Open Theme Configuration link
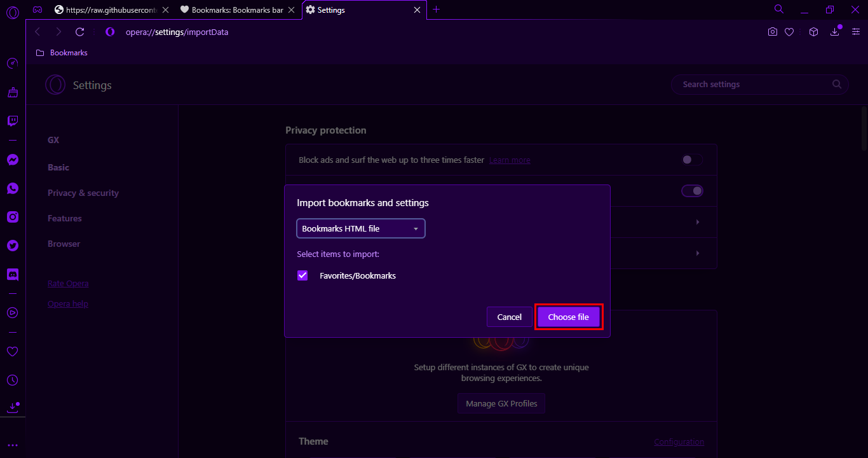Image resolution: width=868 pixels, height=458 pixels. click(679, 441)
